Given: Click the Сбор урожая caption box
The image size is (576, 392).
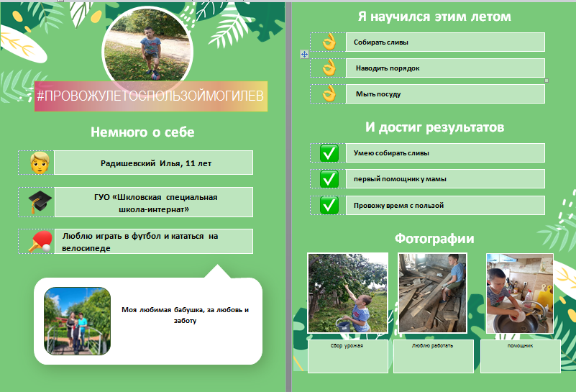Looking at the screenshot, I should pyautogui.click(x=348, y=356).
